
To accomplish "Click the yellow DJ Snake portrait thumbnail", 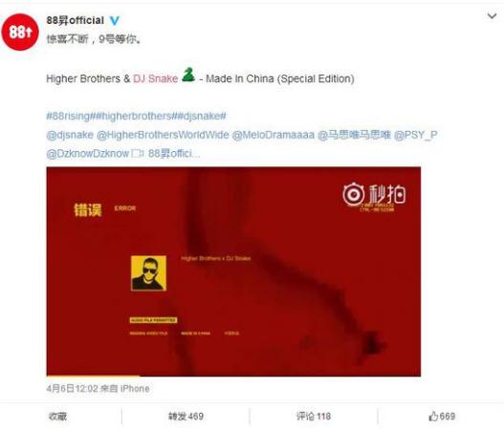I will coord(148,273).
